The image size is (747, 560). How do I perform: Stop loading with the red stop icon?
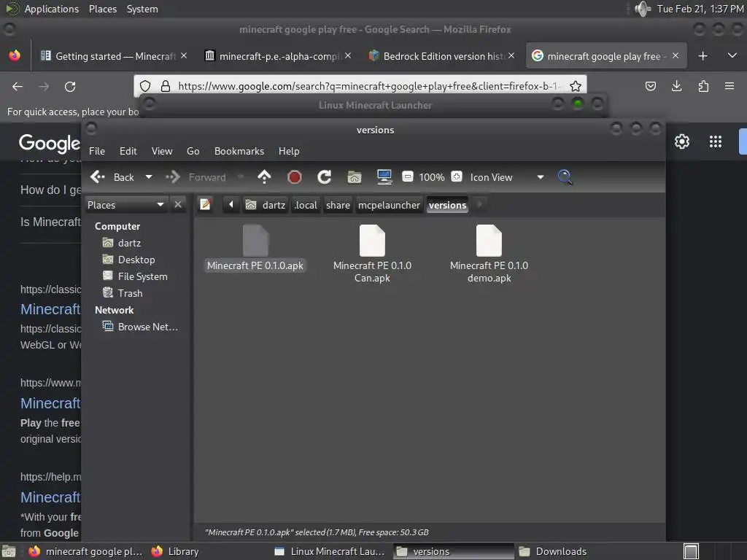pos(295,177)
